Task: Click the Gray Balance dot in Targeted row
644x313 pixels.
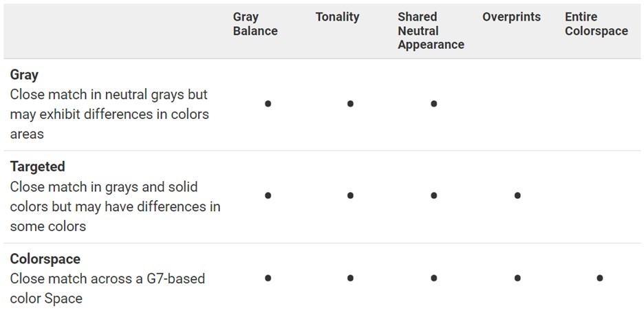Action: coord(268,195)
